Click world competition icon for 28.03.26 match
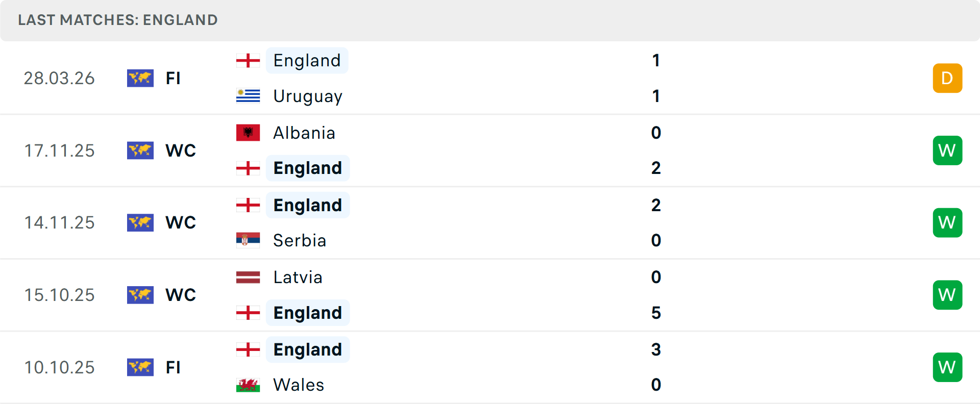This screenshot has height=404, width=980. [140, 78]
